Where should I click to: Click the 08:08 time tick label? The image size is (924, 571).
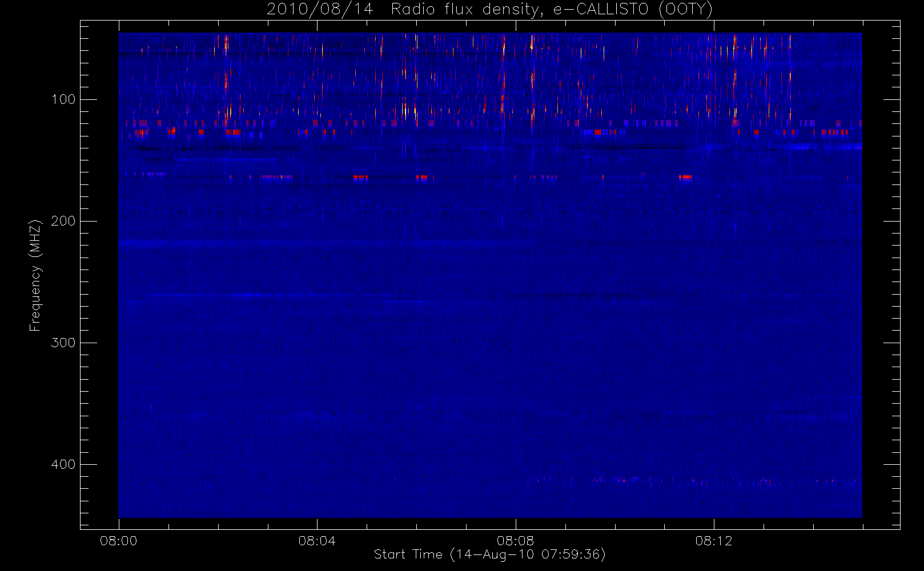[x=516, y=541]
